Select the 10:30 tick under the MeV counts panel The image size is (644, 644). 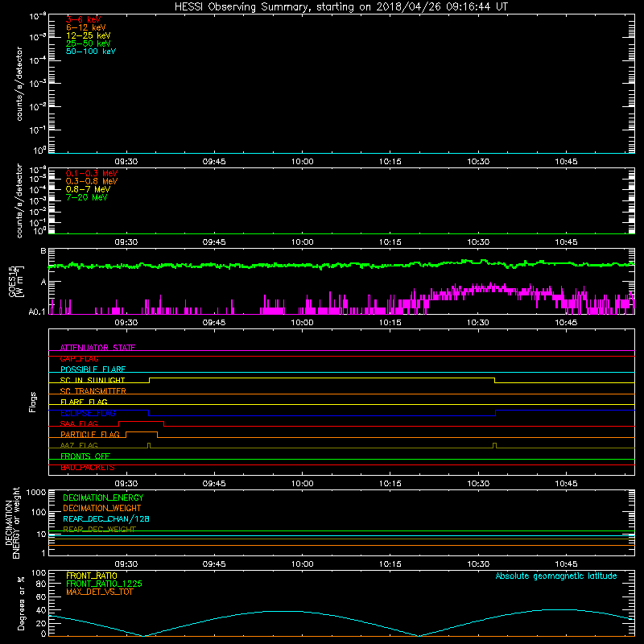tap(478, 242)
